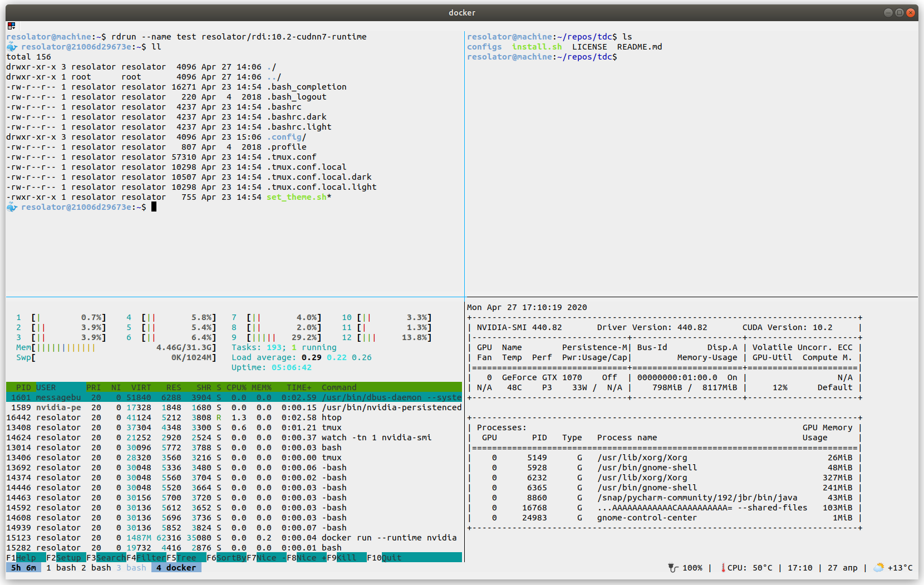Click the power plug battery icon in status bar
924x585 pixels.
pos(673,568)
